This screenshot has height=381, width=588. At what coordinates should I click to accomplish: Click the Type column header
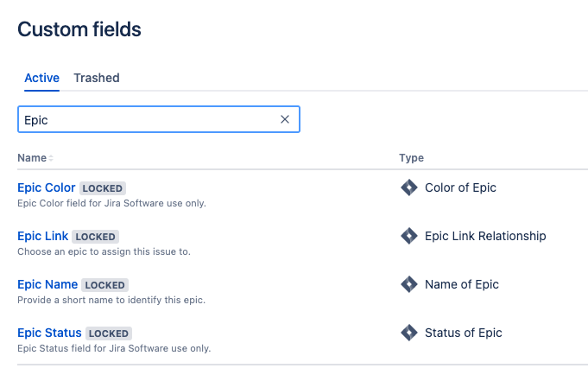[x=411, y=157]
